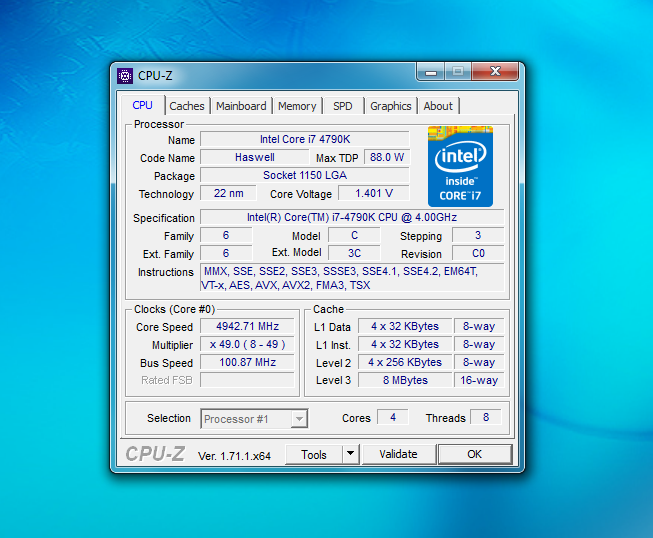Confirm with the OK button
Viewport: 653px width, 538px height.
click(x=475, y=454)
